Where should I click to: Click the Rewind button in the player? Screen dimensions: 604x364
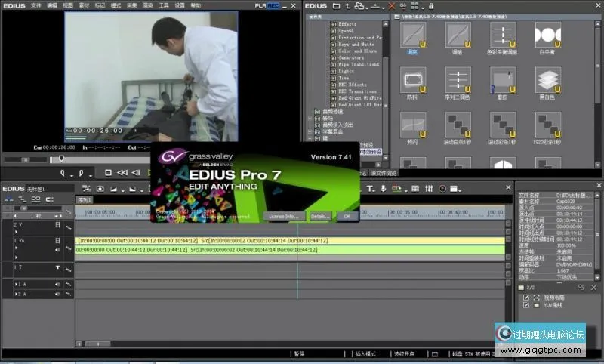click(x=122, y=173)
